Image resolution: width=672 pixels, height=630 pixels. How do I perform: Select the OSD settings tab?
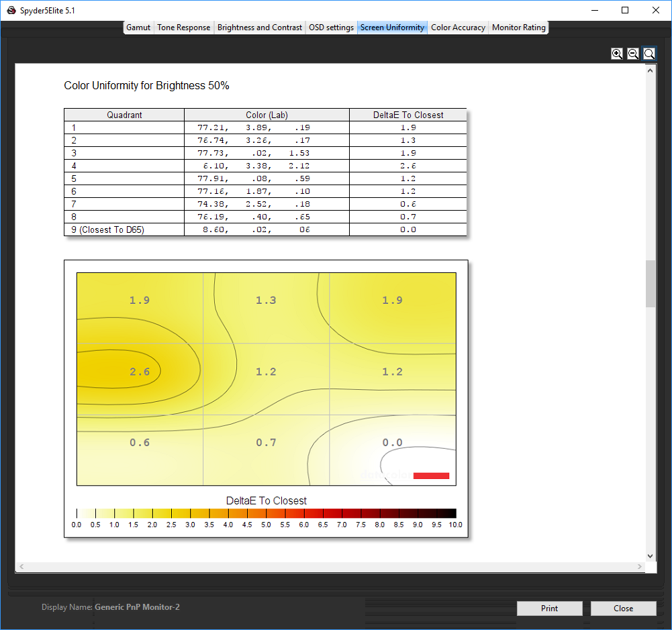(x=331, y=28)
